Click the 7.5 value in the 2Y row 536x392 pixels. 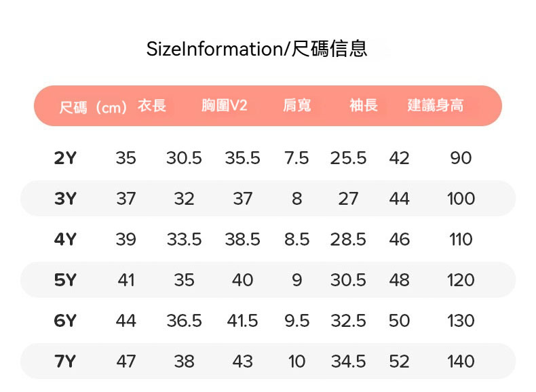[296, 158]
